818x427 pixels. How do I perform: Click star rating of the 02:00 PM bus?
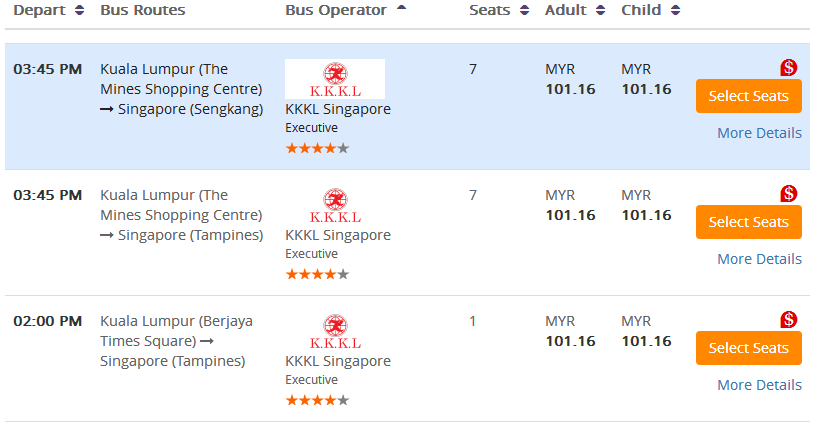pos(317,400)
